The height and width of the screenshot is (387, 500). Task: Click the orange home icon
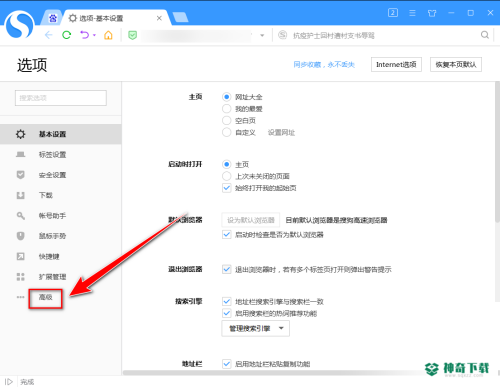108,35
